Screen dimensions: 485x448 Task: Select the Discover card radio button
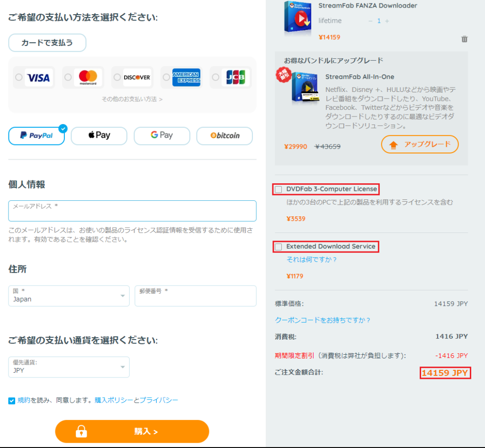pyautogui.click(x=117, y=77)
